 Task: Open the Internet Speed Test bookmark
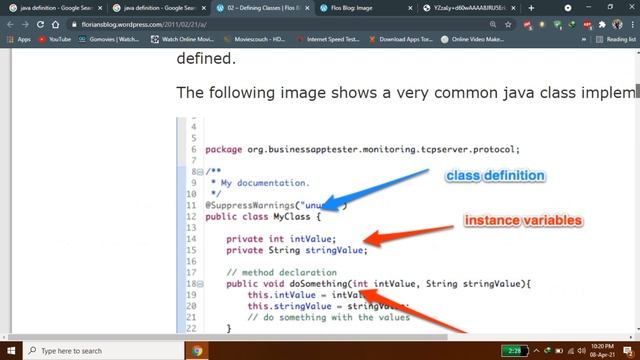(x=328, y=39)
